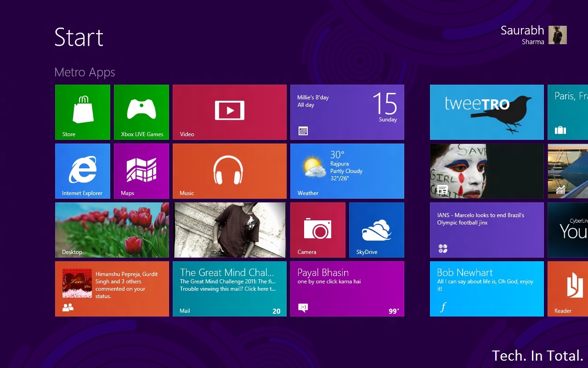The width and height of the screenshot is (588, 368).
Task: Open the Camera app
Action: point(317,230)
